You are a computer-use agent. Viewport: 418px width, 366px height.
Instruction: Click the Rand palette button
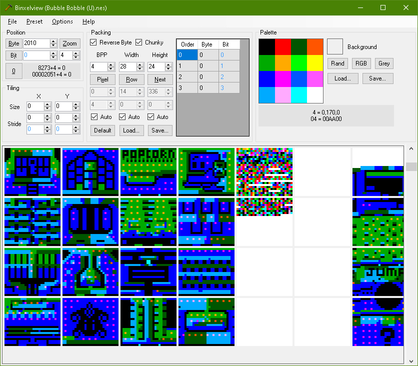coord(337,63)
